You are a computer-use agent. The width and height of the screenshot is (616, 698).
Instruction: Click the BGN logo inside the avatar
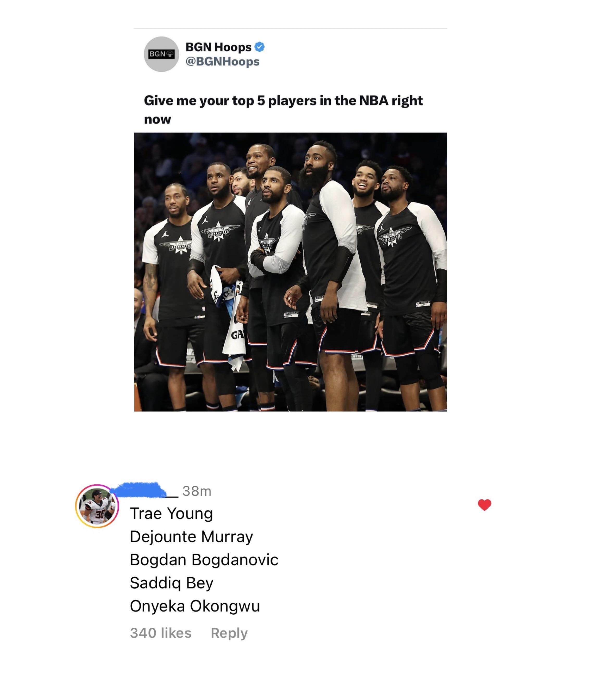pos(161,54)
